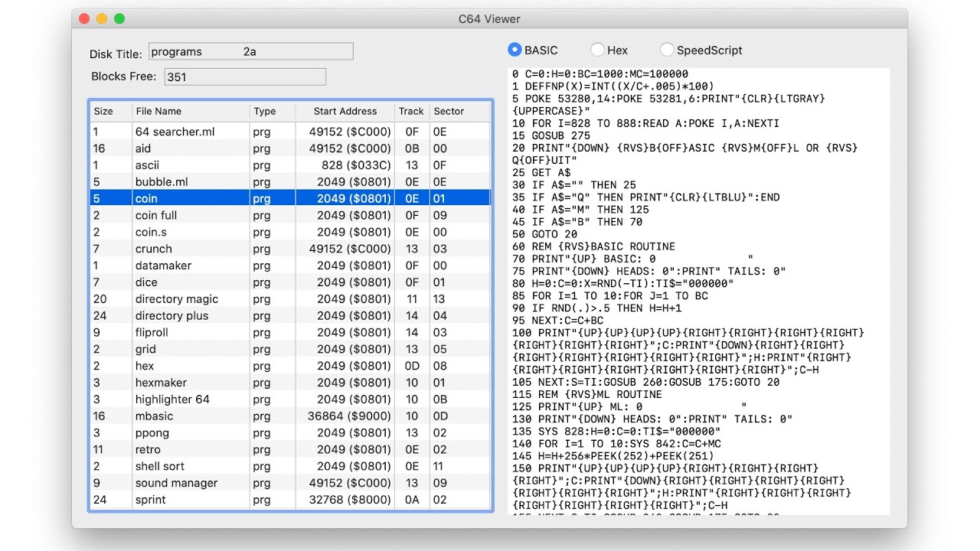
Task: Zoom the C64 Viewer window
Action: (x=119, y=18)
